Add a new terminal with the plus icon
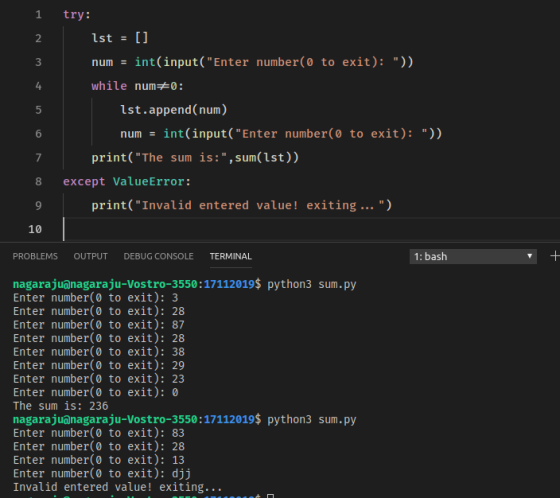This screenshot has width=560, height=498. coord(555,256)
